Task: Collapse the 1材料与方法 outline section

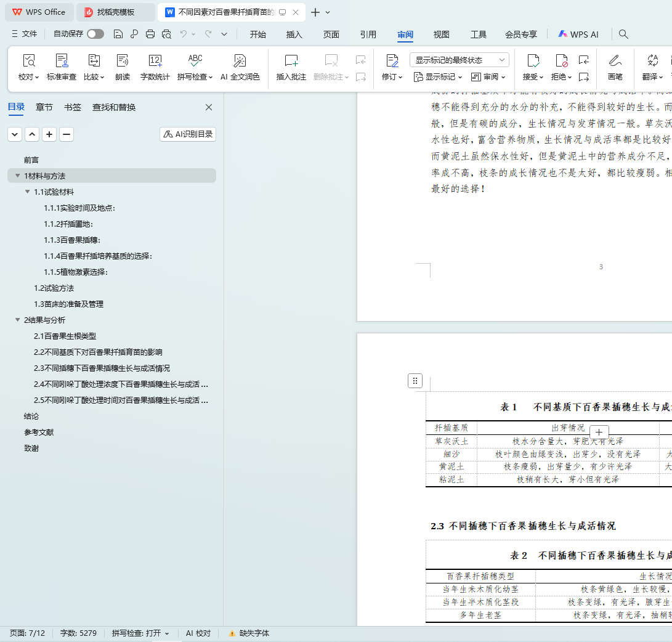Action: pos(17,176)
